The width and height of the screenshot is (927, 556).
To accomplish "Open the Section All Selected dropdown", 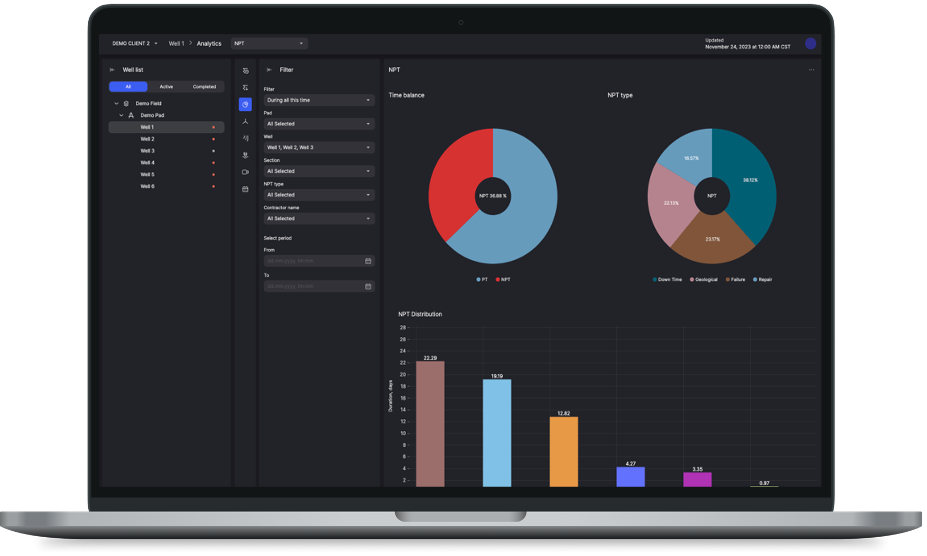I will coord(319,171).
